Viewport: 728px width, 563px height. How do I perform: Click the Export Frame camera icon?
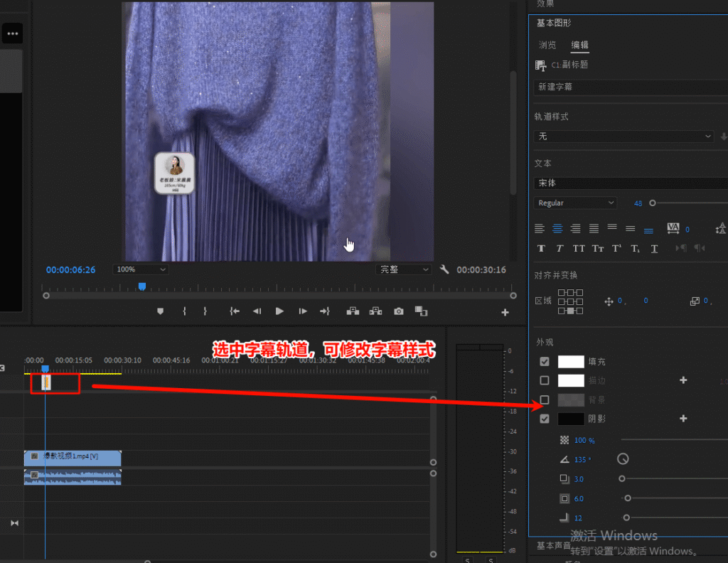pos(399,311)
